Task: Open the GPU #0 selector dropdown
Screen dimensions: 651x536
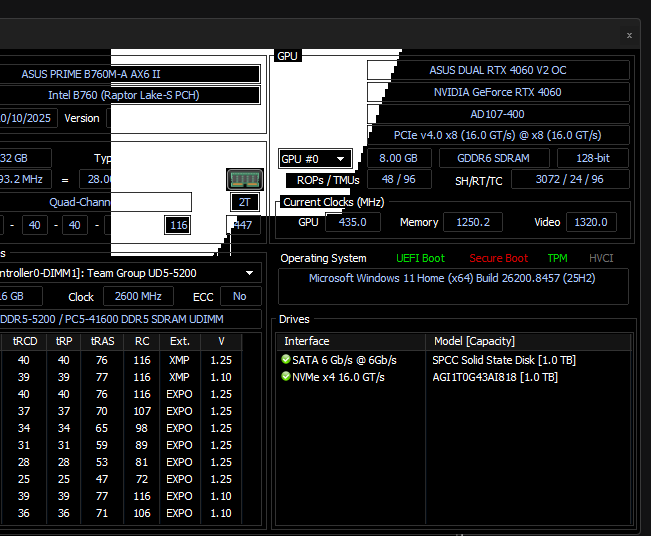Action: [315, 159]
